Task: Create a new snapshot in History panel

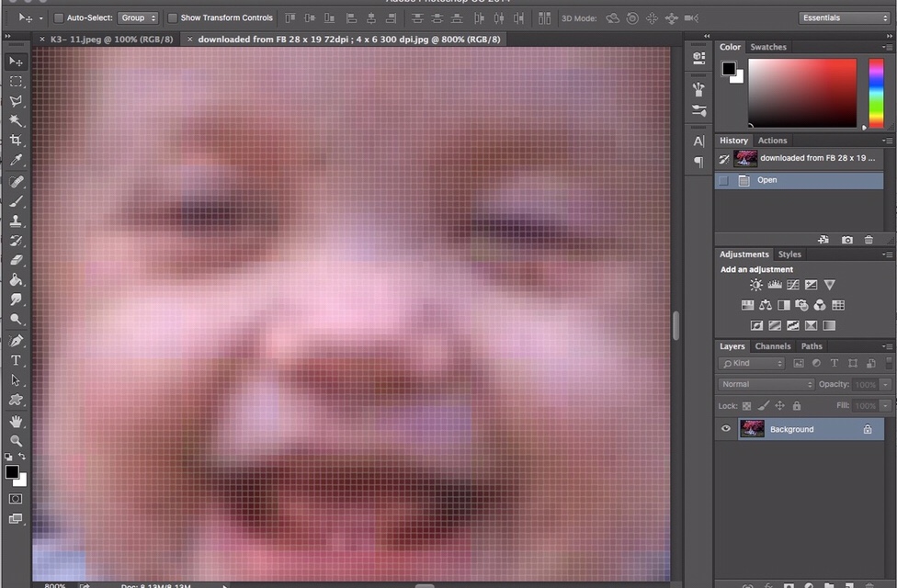Action: pyautogui.click(x=847, y=240)
